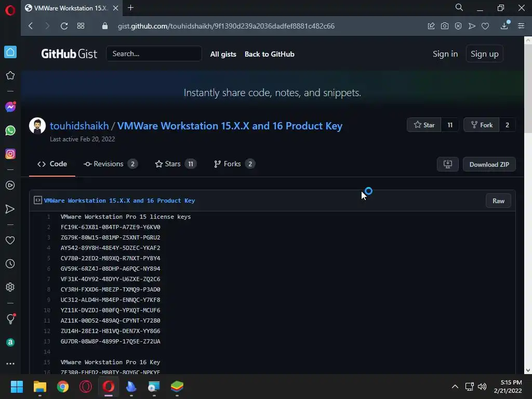Click Sign in link
Screen dimensions: 532x399
[445, 54]
